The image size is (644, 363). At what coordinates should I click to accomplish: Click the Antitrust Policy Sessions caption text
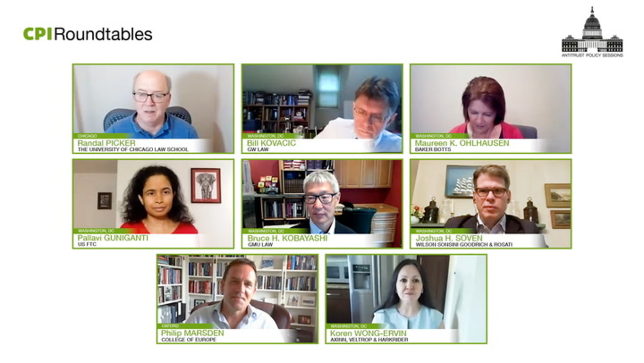click(x=592, y=55)
